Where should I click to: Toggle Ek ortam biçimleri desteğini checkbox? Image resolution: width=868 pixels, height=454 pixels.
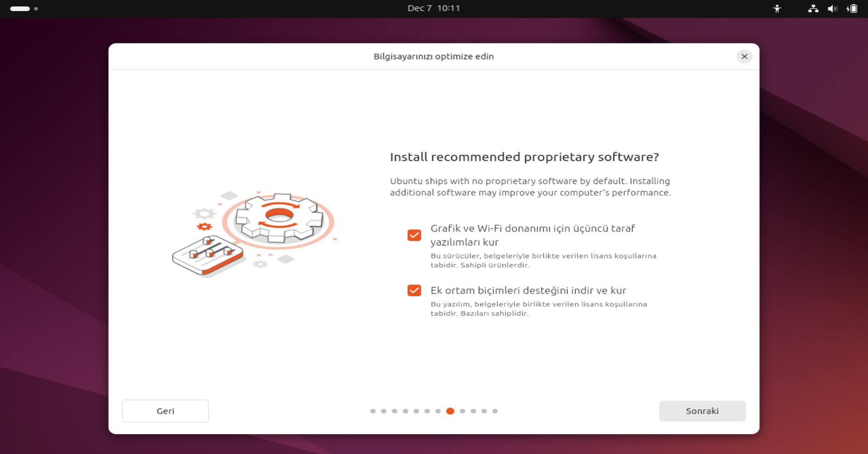coord(414,290)
